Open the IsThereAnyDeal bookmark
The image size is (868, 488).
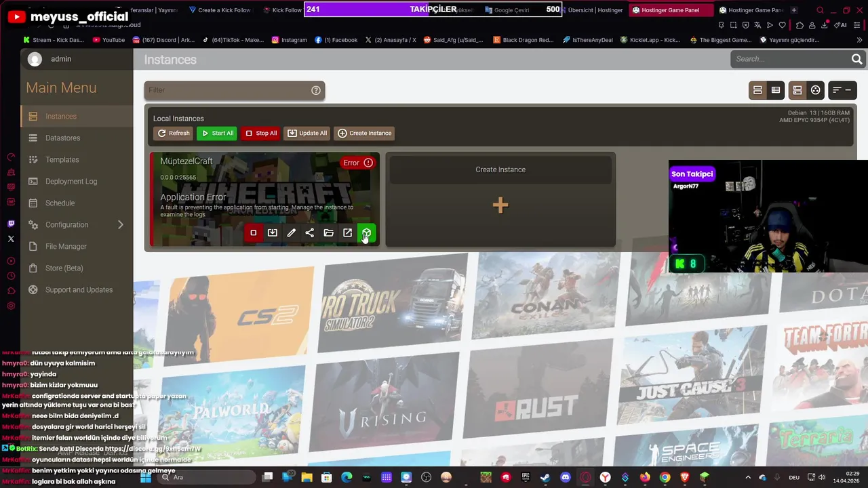click(x=589, y=40)
